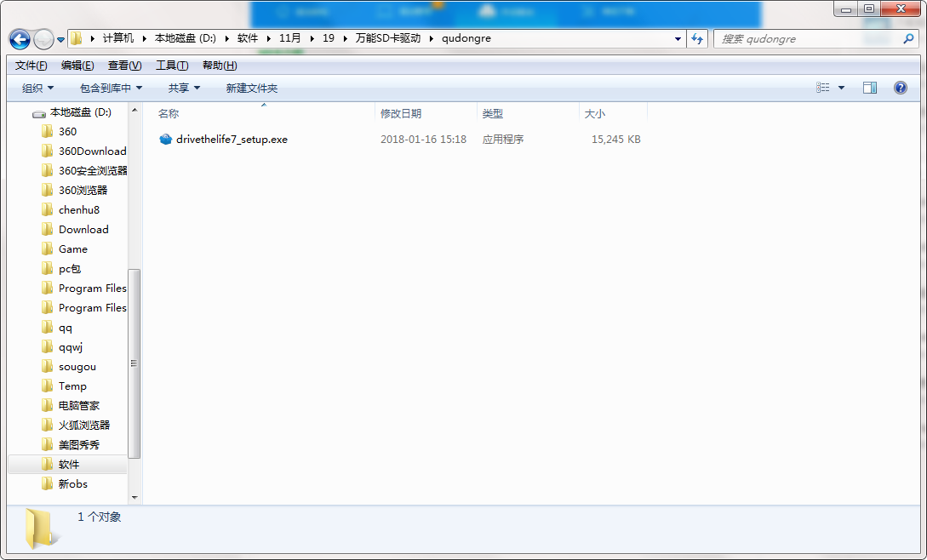Click the change view icon
Viewport: 927px width, 560px height.
823,88
